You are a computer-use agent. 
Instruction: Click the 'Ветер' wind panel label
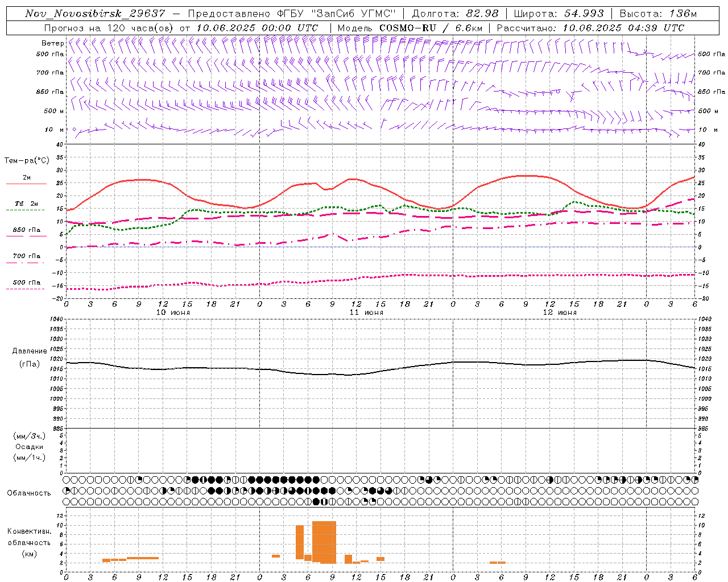point(52,43)
